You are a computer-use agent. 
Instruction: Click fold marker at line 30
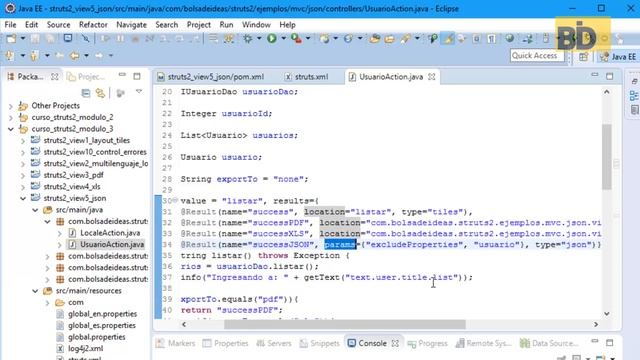175,200
